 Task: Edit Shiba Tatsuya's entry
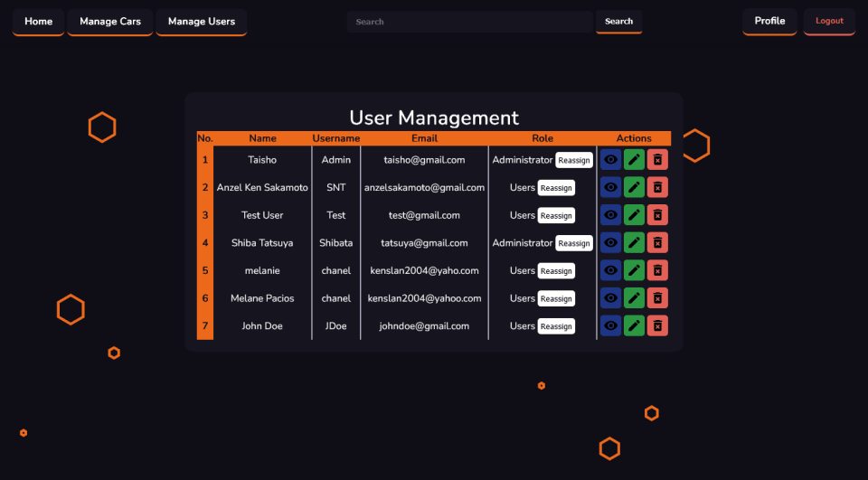(634, 242)
